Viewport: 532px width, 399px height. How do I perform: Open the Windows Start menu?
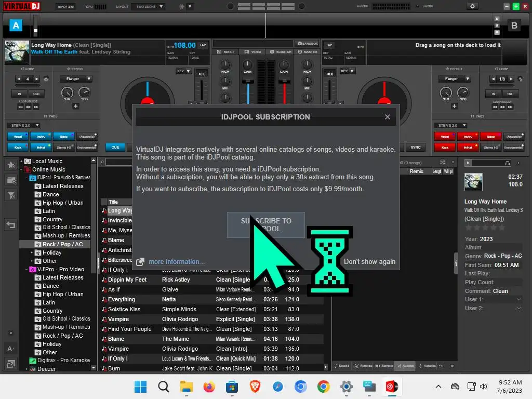coord(140,387)
